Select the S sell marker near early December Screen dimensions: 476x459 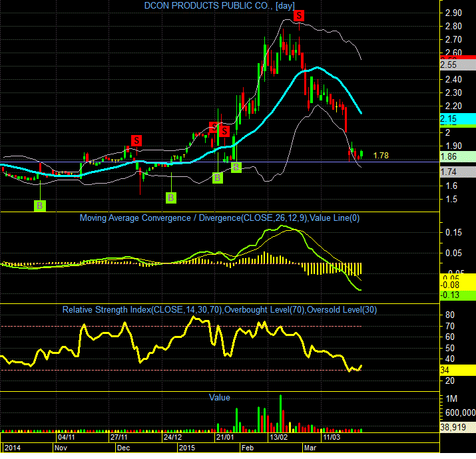click(x=136, y=140)
